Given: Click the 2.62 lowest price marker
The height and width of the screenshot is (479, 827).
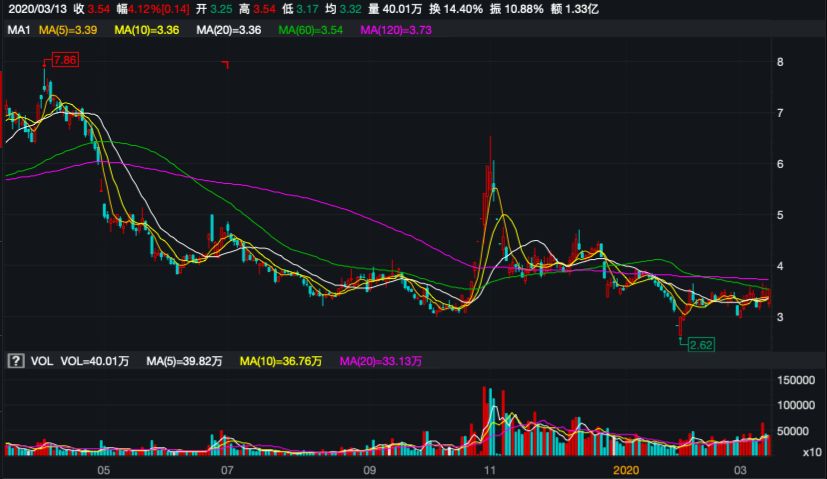Looking at the screenshot, I should (x=701, y=343).
